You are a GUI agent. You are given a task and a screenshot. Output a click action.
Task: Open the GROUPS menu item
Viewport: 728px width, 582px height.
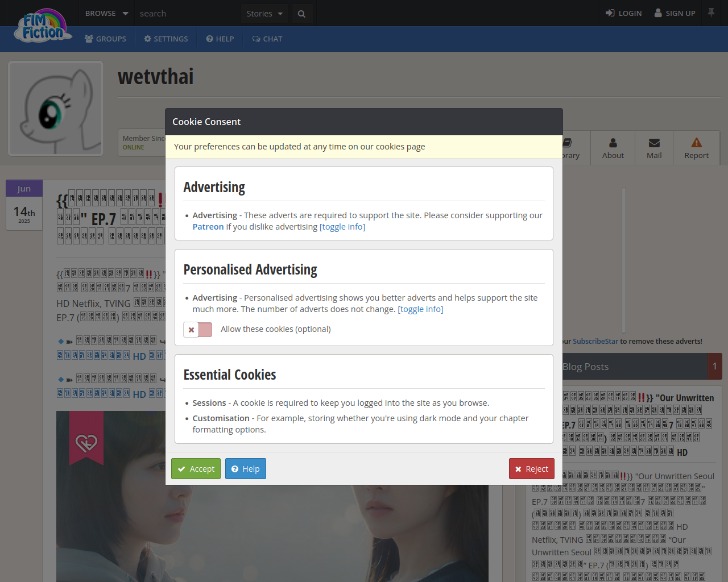coord(105,39)
